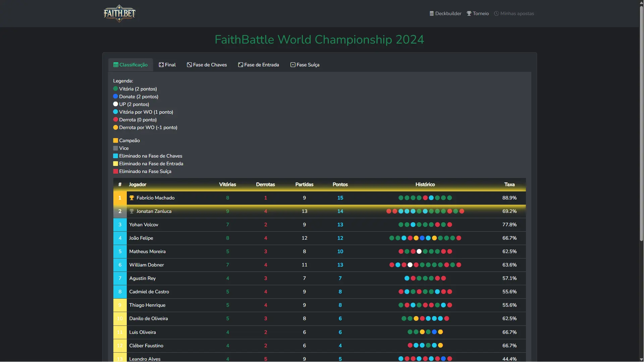Screen dimensions: 644x362
Task: Click the Deckbuilder calculator icon
Action: click(432, 14)
